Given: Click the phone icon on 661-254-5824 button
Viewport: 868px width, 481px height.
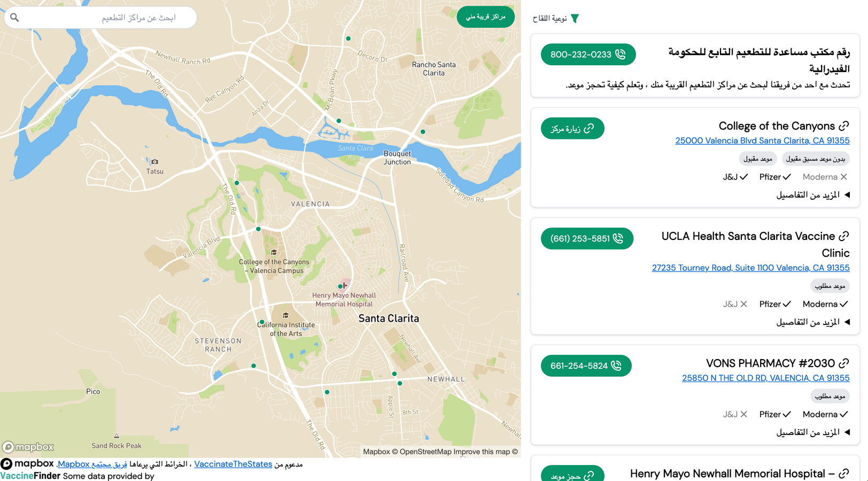Looking at the screenshot, I should 616,366.
